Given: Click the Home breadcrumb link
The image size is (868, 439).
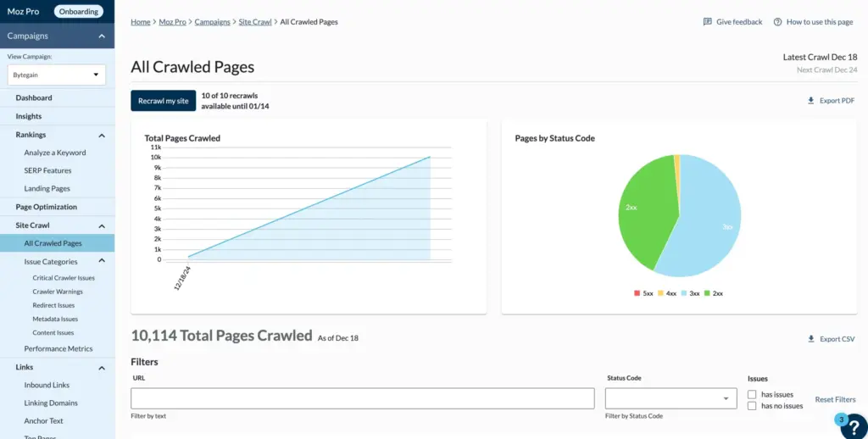Looking at the screenshot, I should 141,21.
